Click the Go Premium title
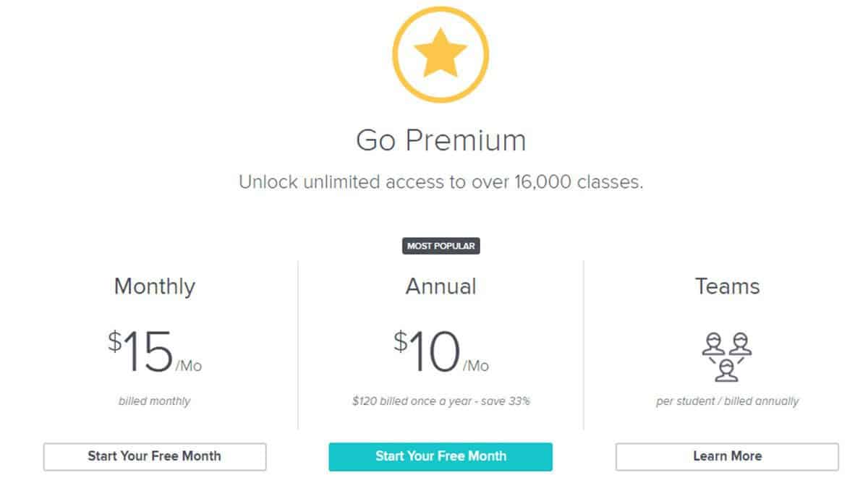The image size is (868, 491). 441,141
